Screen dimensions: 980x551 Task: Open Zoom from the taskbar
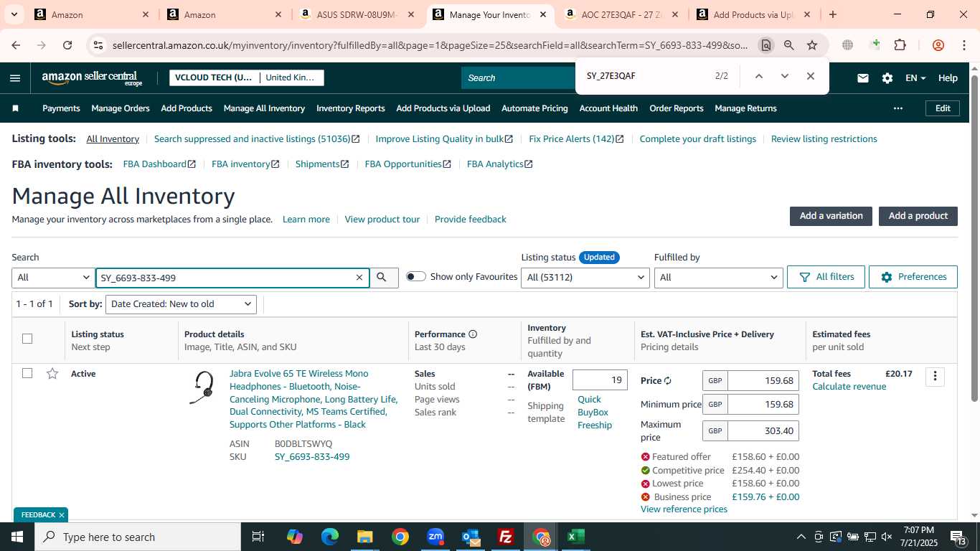tap(435, 537)
